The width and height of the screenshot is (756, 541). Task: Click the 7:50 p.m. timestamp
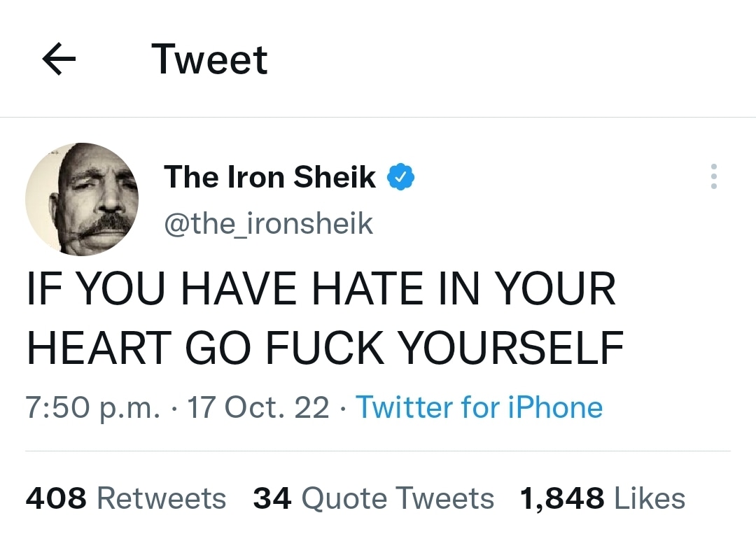[x=93, y=407]
